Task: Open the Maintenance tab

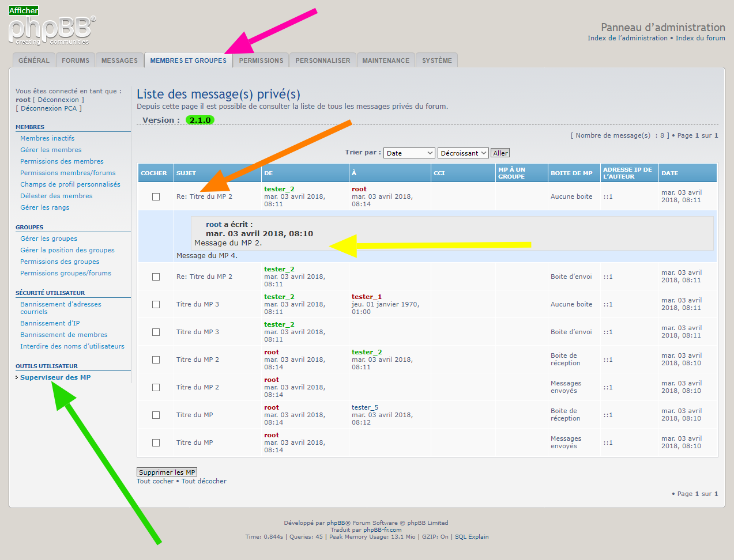Action: (386, 60)
